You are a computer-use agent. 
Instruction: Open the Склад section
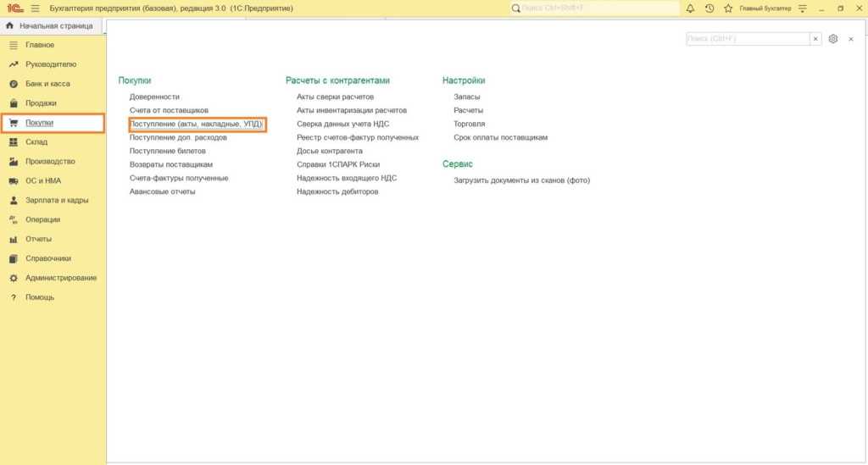point(36,142)
